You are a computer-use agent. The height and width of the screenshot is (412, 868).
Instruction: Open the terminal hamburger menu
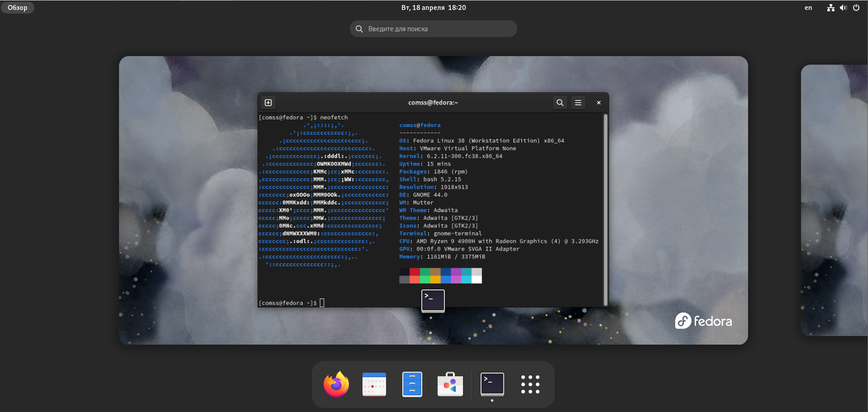click(x=578, y=102)
